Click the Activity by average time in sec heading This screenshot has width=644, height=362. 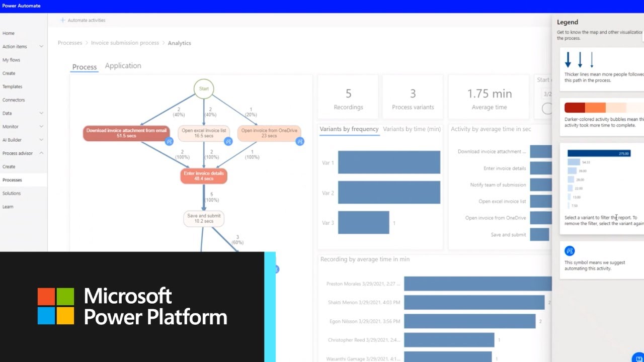(491, 129)
